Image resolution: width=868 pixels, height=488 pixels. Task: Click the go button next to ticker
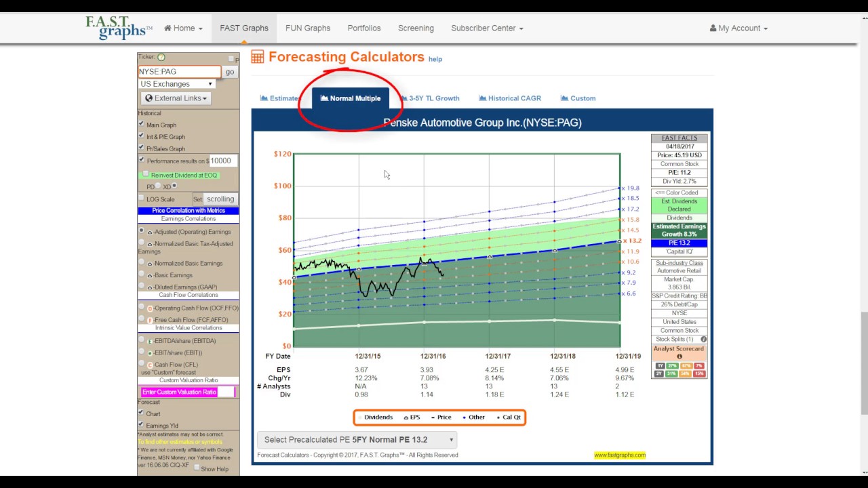point(230,72)
